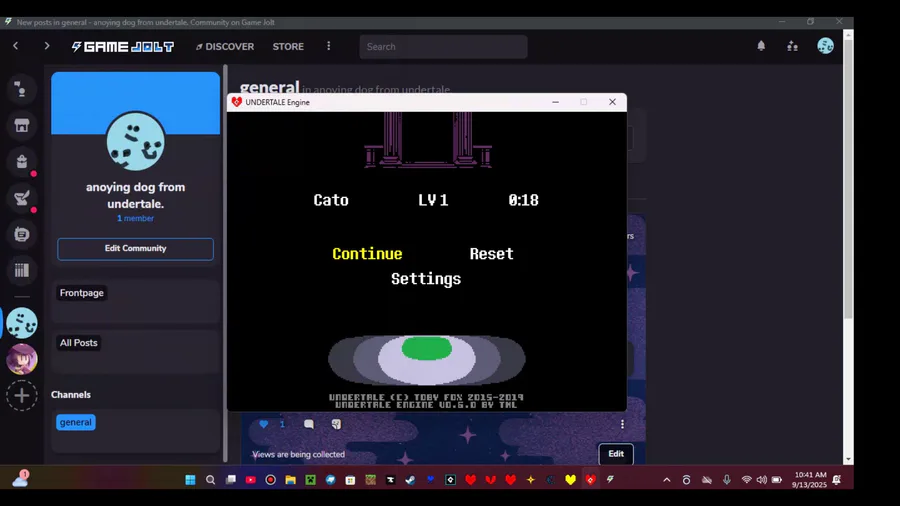Open the user avatar menu in header
The height and width of the screenshot is (506, 900).
click(825, 46)
